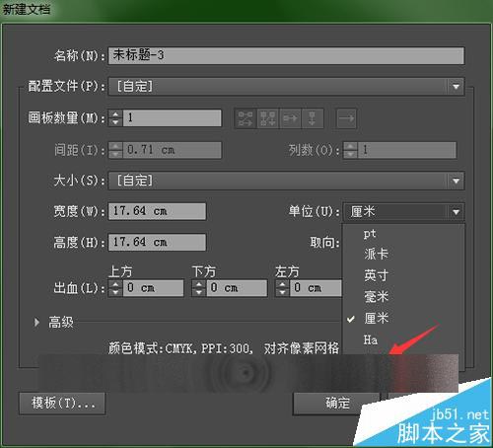Image resolution: width=493 pixels, height=448 pixels.
Task: Select grid by row artboard layout icon
Action: tap(246, 118)
